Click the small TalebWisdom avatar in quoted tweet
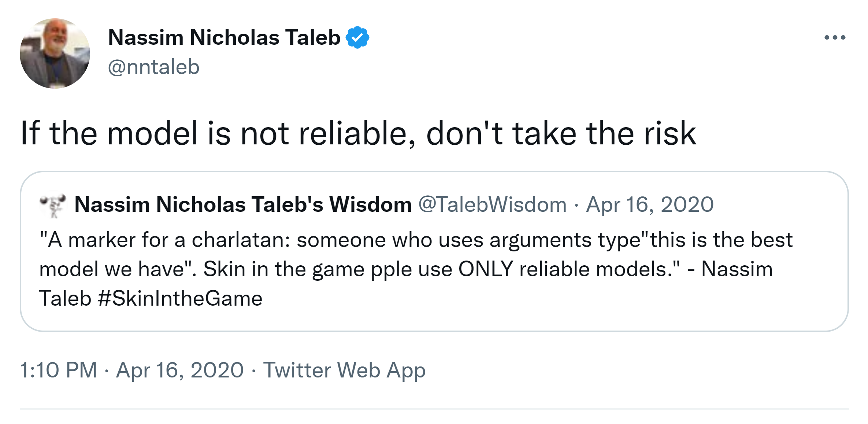Image resolution: width=868 pixels, height=424 pixels. [x=53, y=205]
